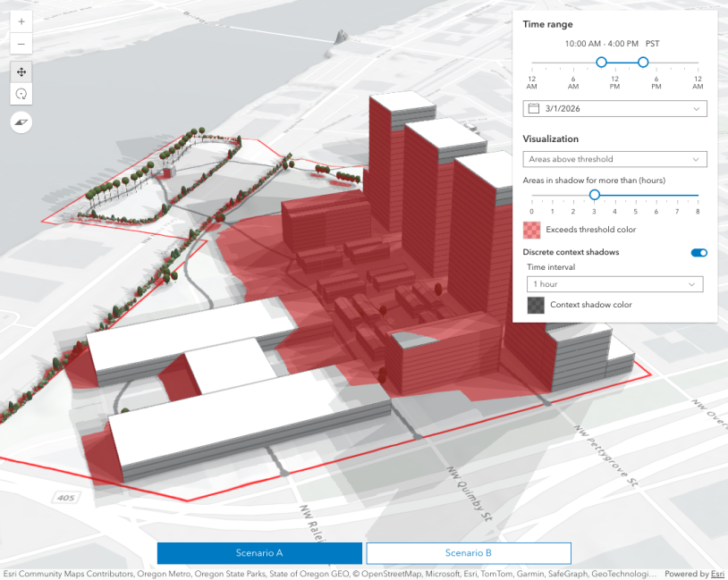Toggle Discrete context shadows switch

click(x=698, y=253)
